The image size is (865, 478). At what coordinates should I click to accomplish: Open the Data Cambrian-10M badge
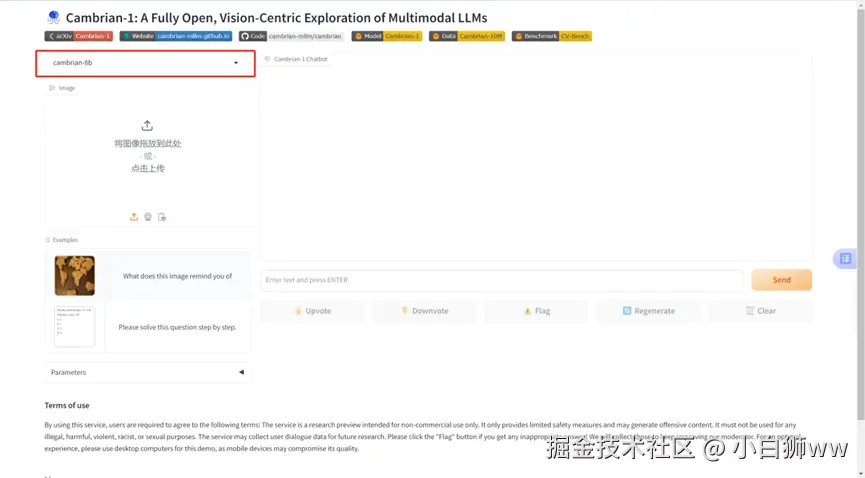(467, 36)
